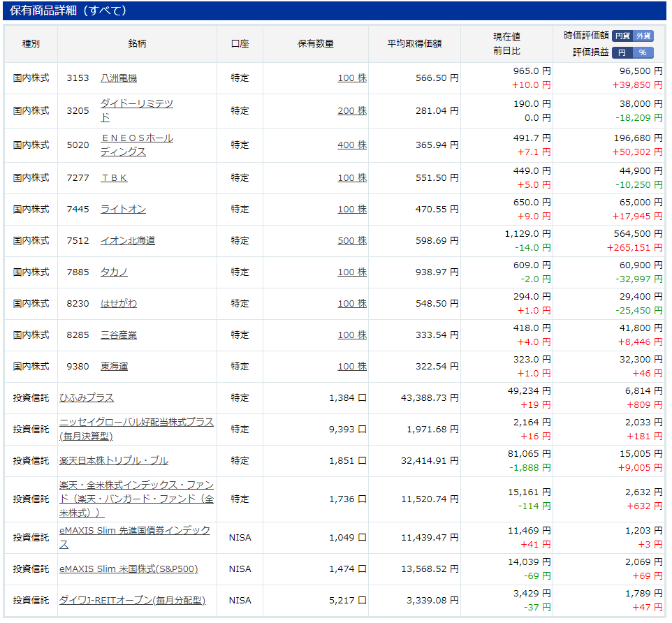Click the 口座 column header

(240, 44)
